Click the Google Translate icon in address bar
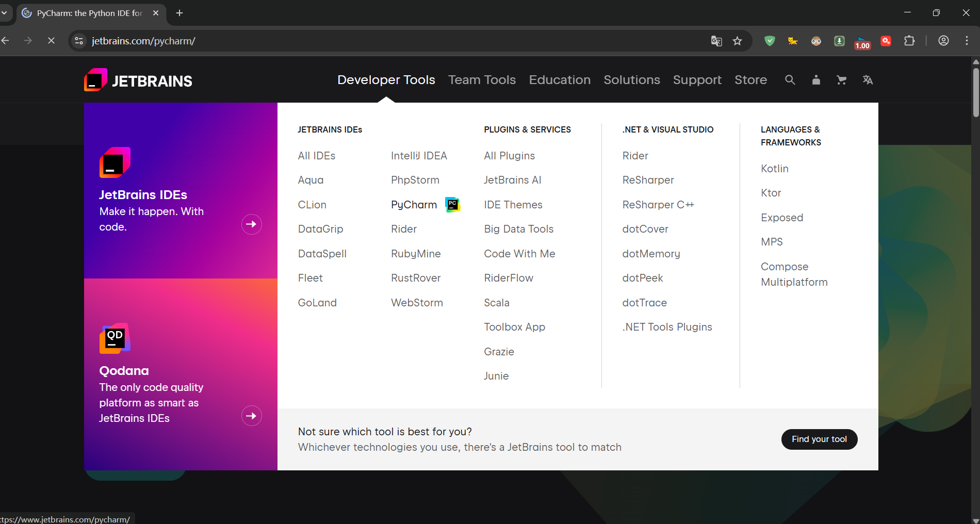The width and height of the screenshot is (980, 524). 716,41
